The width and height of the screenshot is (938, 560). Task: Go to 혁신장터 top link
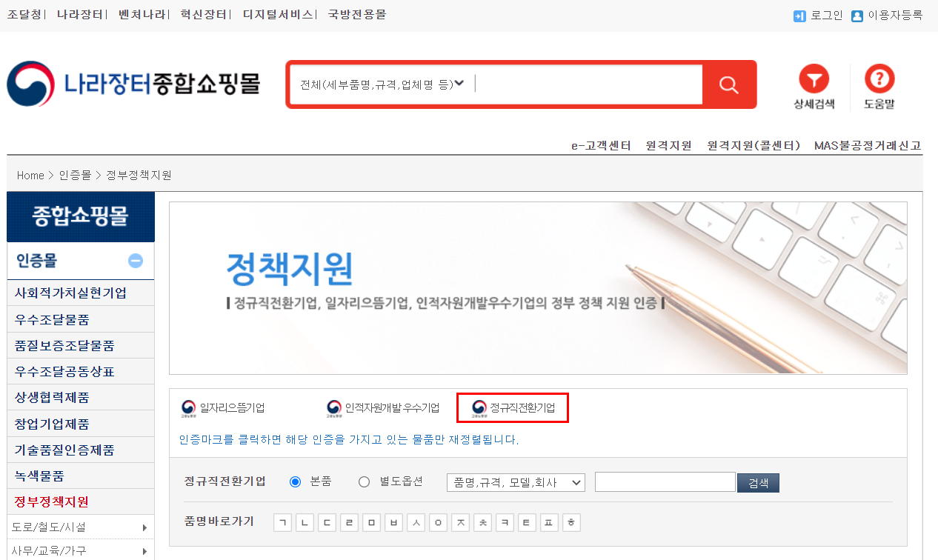pyautogui.click(x=203, y=14)
